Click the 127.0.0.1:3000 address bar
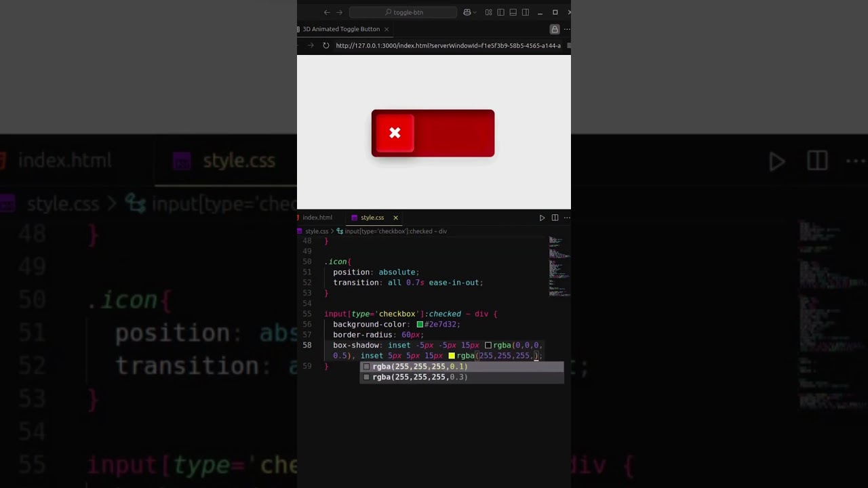The image size is (868, 488). (x=448, y=45)
